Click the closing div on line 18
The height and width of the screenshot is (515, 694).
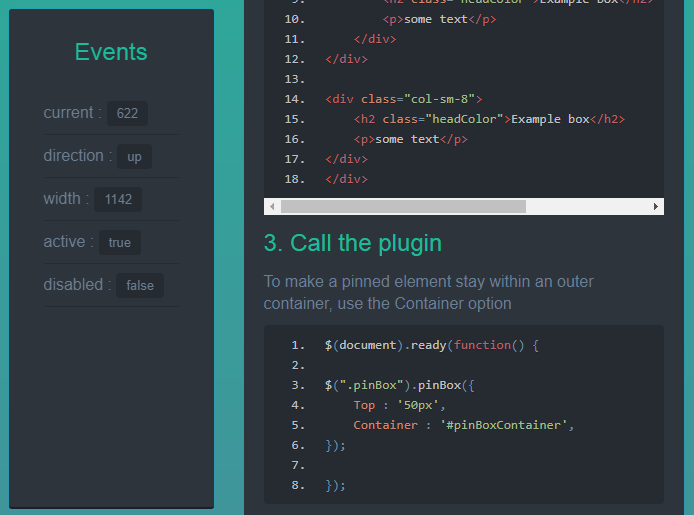[x=347, y=179]
